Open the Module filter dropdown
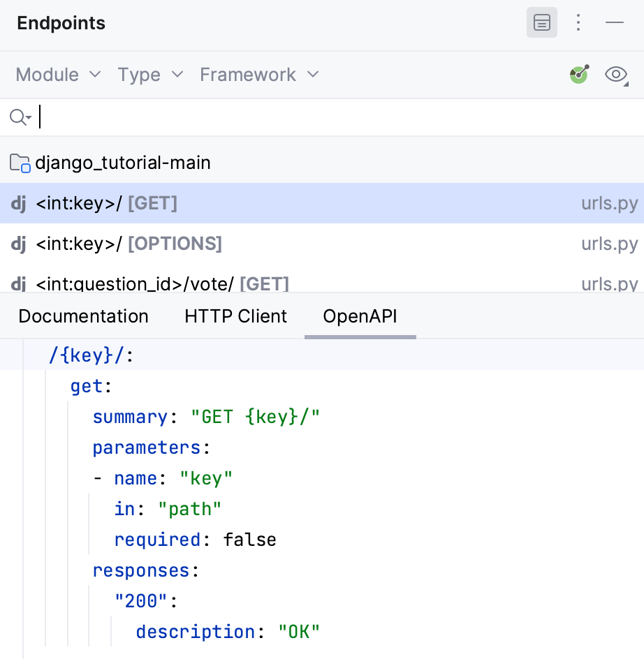This screenshot has width=644, height=659. pyautogui.click(x=58, y=75)
